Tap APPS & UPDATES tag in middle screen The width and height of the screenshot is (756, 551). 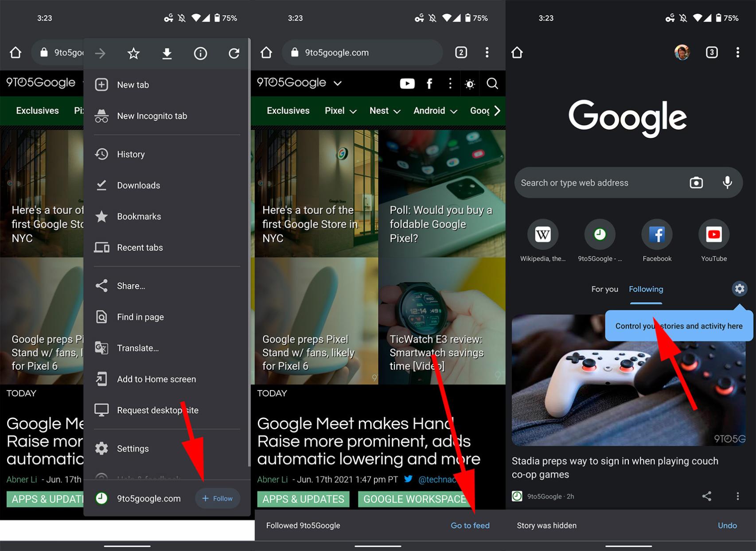coord(303,499)
